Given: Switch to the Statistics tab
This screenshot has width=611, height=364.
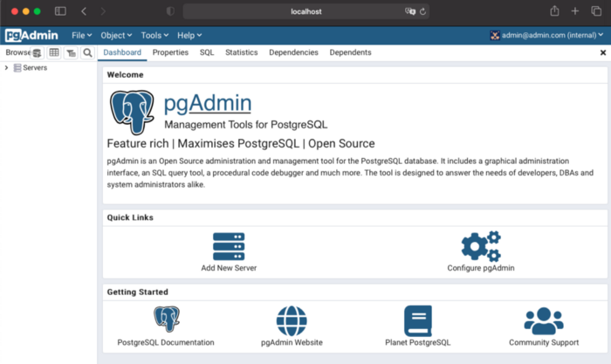Looking at the screenshot, I should pos(242,52).
